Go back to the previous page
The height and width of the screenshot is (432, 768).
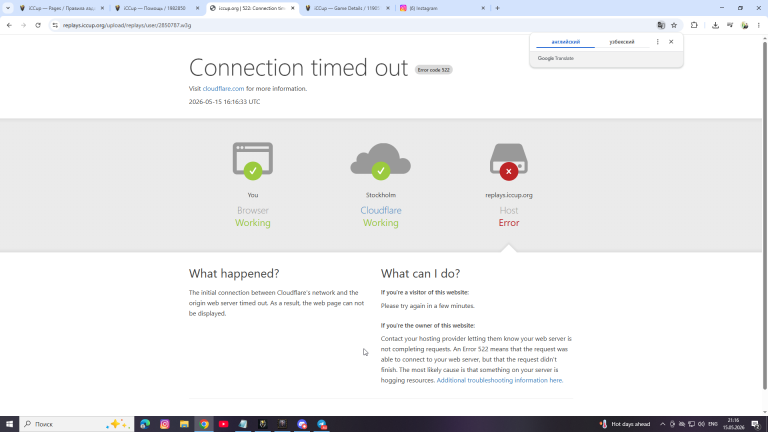tap(9, 25)
